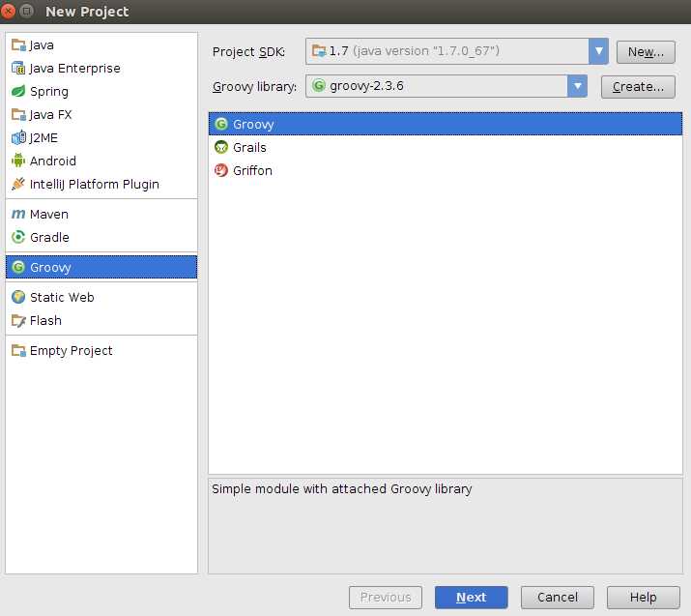Open Help for New Project dialog
This screenshot has width=691, height=616.
643,597
